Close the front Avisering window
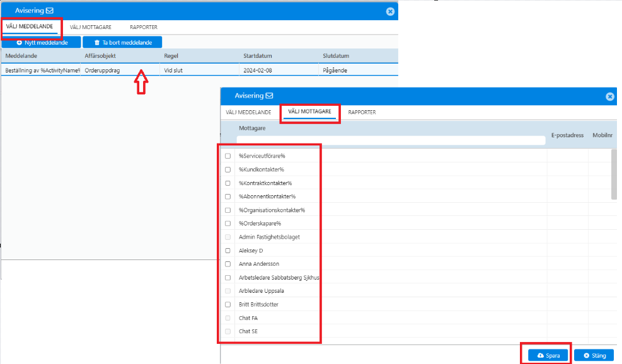This screenshot has height=364, width=622. pos(609,97)
